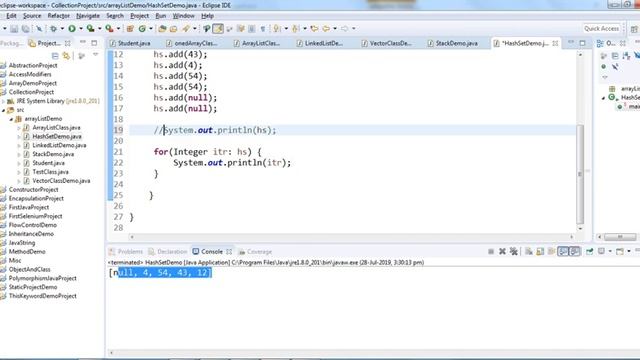Screen dimensions: 640x360
Task: Toggle Scroll Lock in console toolbar
Action: (x=540, y=251)
